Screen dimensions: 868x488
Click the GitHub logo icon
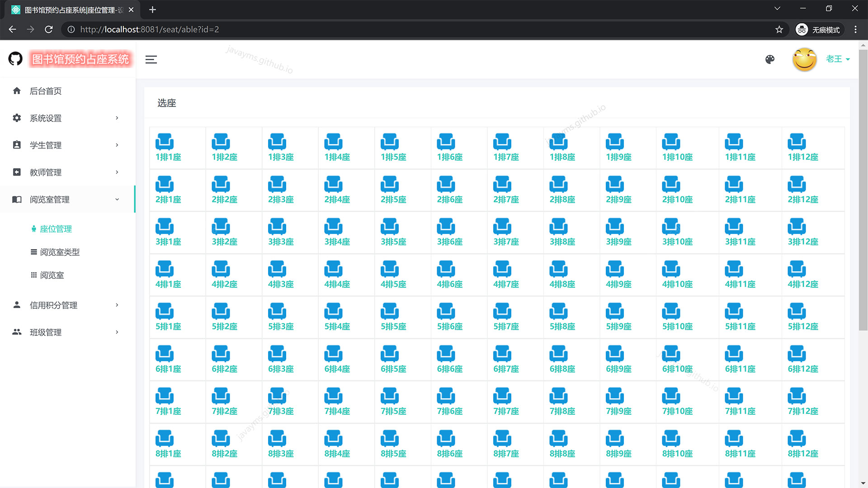15,59
